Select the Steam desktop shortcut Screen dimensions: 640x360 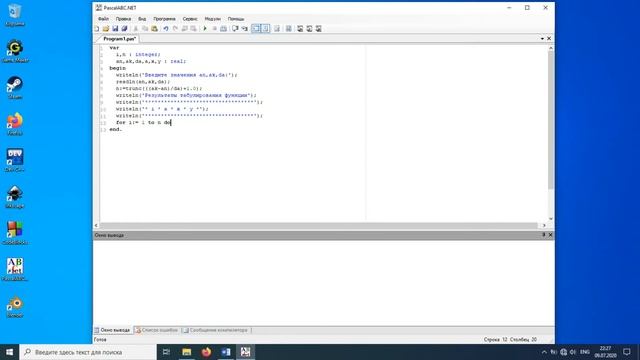click(15, 88)
